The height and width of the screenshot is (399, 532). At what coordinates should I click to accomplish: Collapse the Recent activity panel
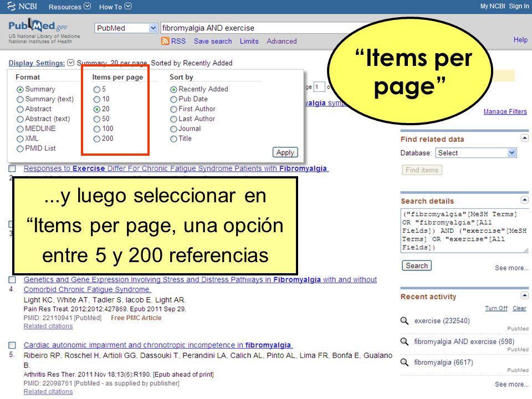(x=525, y=295)
